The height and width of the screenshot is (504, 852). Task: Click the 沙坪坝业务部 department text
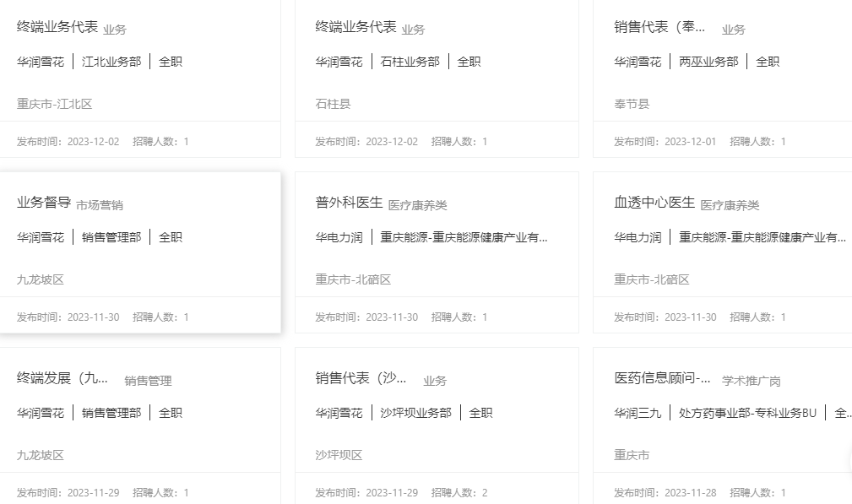[x=416, y=414]
